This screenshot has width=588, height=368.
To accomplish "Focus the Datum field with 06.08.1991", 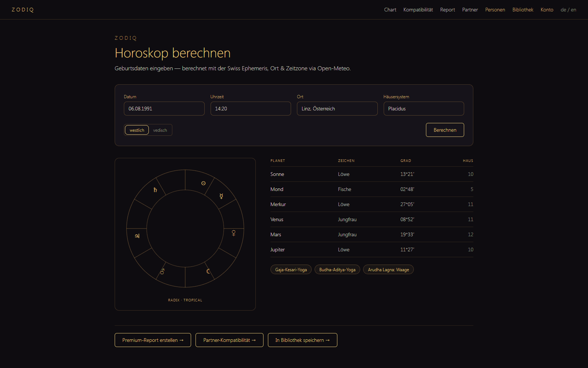I will [164, 109].
